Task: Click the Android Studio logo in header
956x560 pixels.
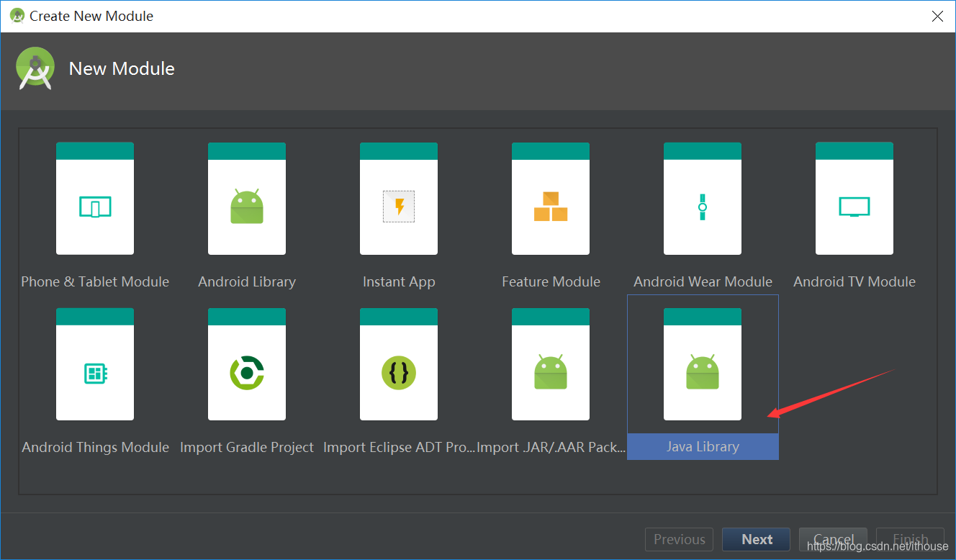Action: tap(35, 68)
